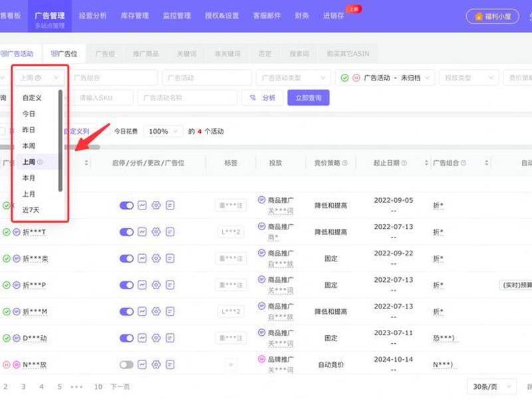Click the info icon beside 广告组合 header

(464, 163)
